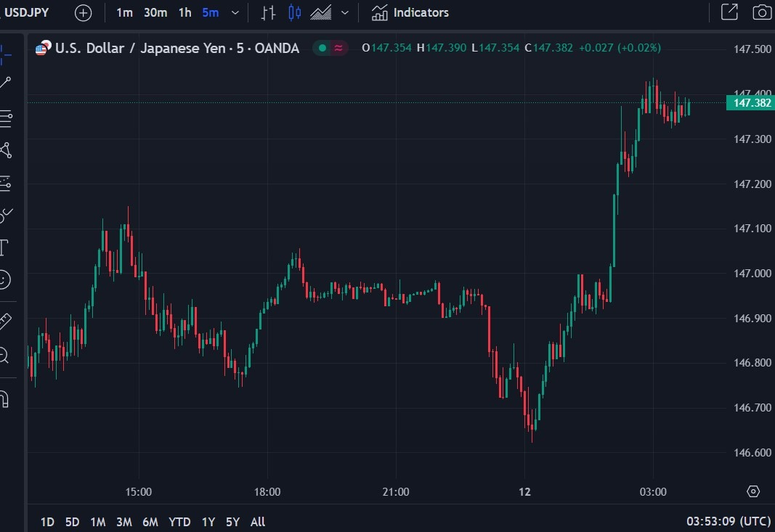Set date range to 5Y

pos(233,522)
